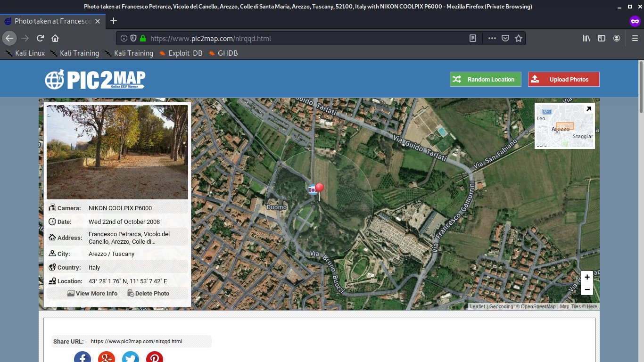Viewport: 644px width, 362px height.
Task: Click the red location pin marker
Action: pyautogui.click(x=319, y=189)
